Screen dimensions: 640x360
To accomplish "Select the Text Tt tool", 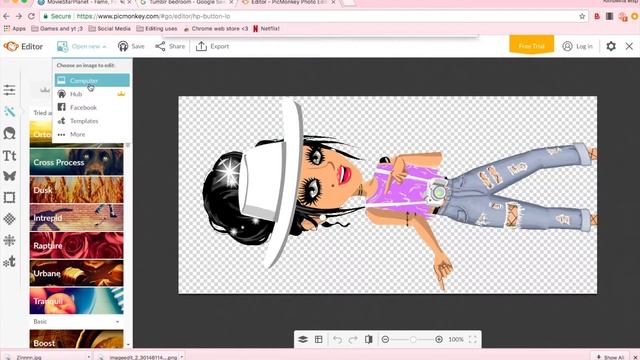I will (x=9, y=156).
